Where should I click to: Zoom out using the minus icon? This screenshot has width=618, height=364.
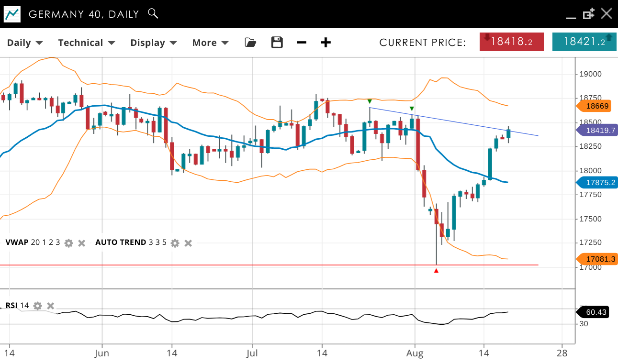301,43
